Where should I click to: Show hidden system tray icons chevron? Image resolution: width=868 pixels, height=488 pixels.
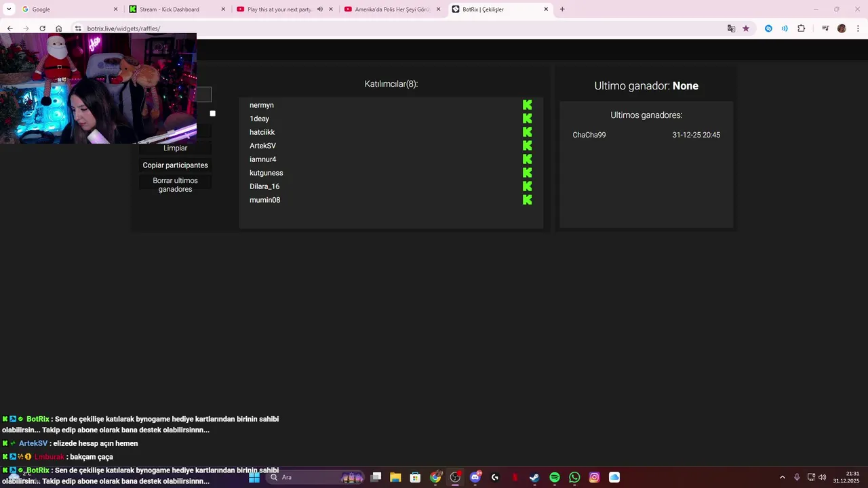[782, 477]
